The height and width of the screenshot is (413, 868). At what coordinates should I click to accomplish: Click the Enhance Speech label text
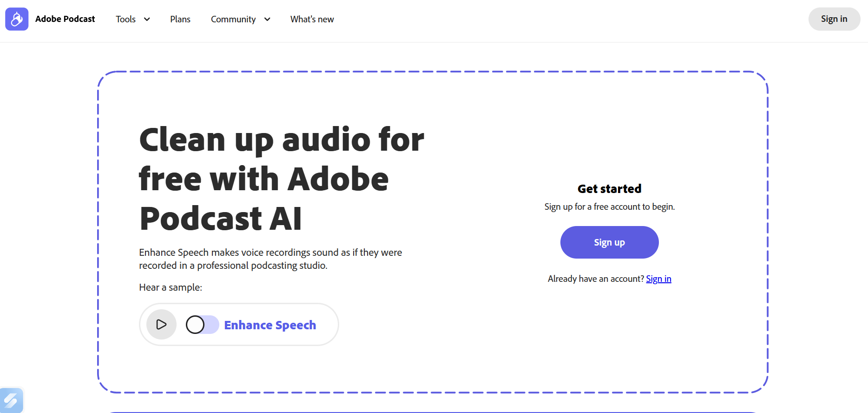[x=270, y=325]
